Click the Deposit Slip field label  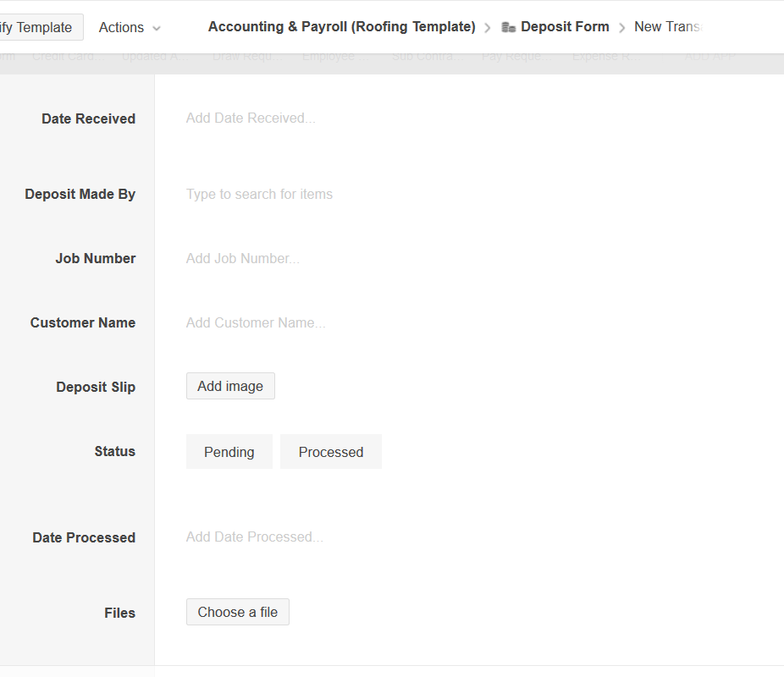click(96, 388)
